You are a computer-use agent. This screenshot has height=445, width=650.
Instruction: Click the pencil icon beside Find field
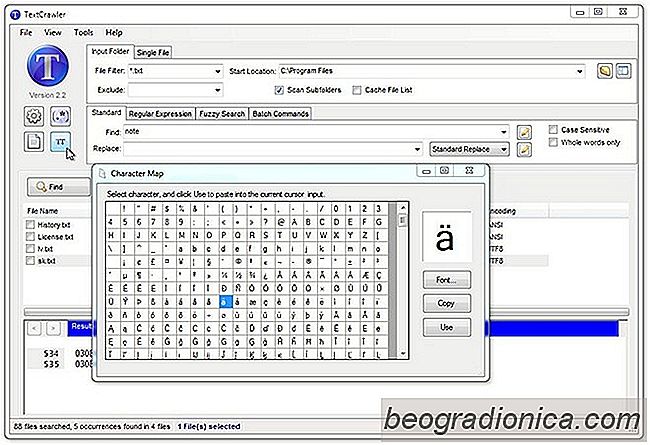click(x=524, y=132)
